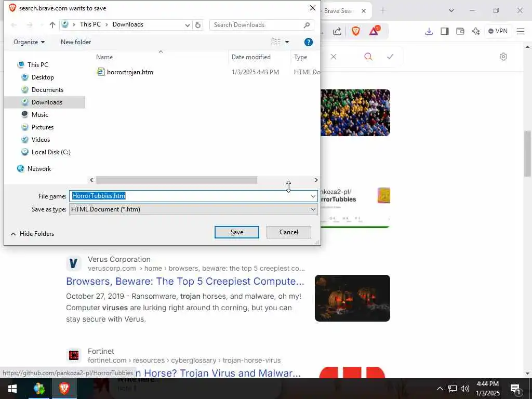Screen dimensions: 532x399
Task: Clear the search query with X icon
Action: coord(334,57)
